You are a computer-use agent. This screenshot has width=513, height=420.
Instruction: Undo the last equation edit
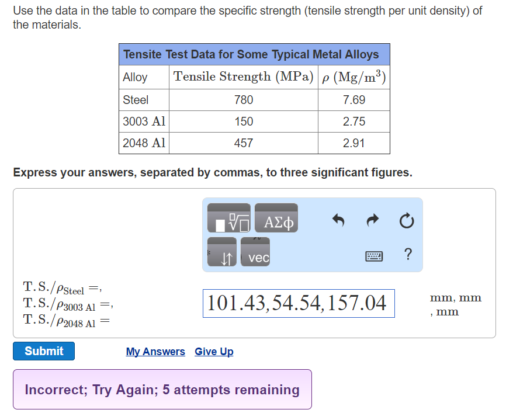[338, 221]
